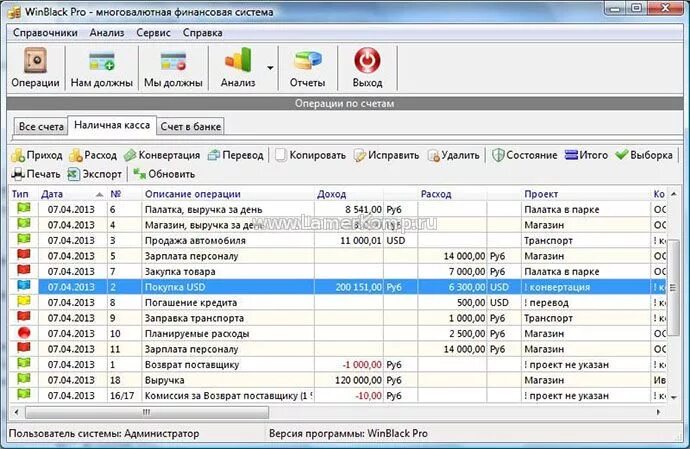This screenshot has width=690, height=449.
Task: Click the Выборка checkmark tool
Action: click(x=644, y=155)
